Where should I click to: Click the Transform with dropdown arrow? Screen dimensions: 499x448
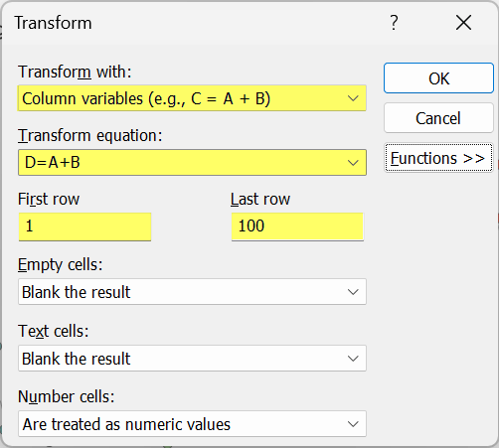[x=353, y=98]
